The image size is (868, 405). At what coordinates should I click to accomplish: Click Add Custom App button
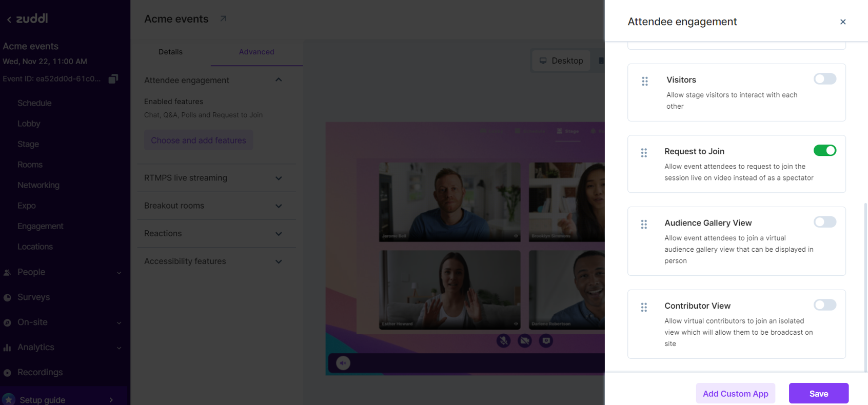pos(736,393)
